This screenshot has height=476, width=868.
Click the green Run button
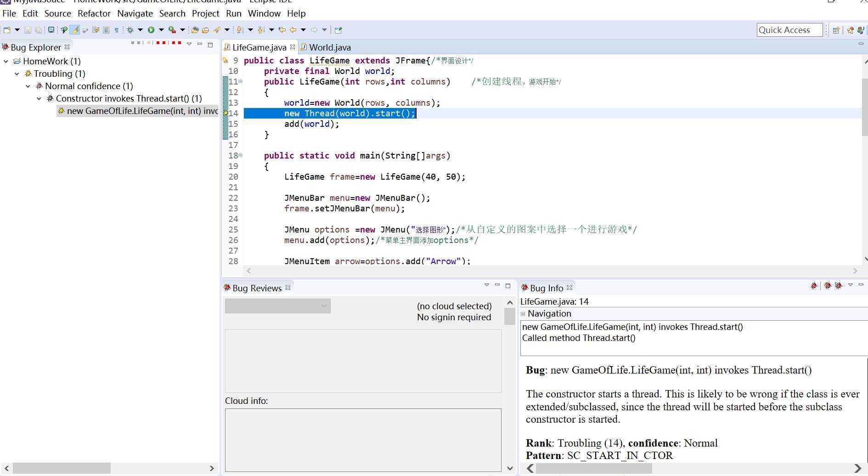(x=151, y=30)
